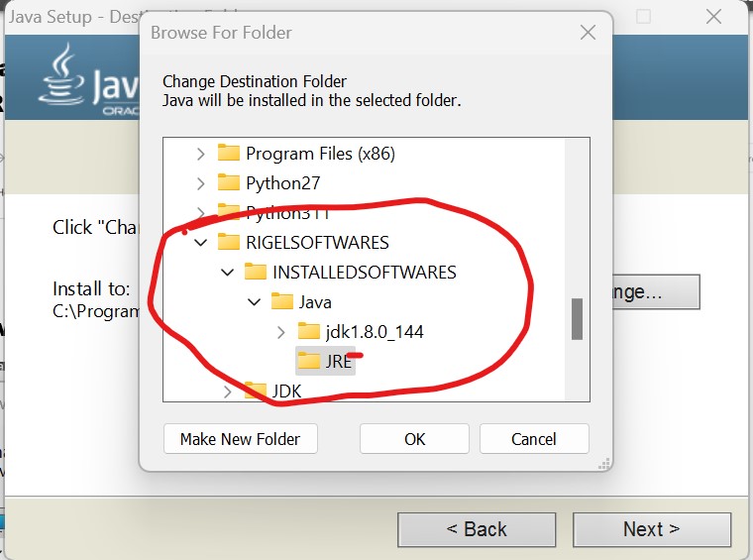Click the JDK folder icon

point(256,391)
